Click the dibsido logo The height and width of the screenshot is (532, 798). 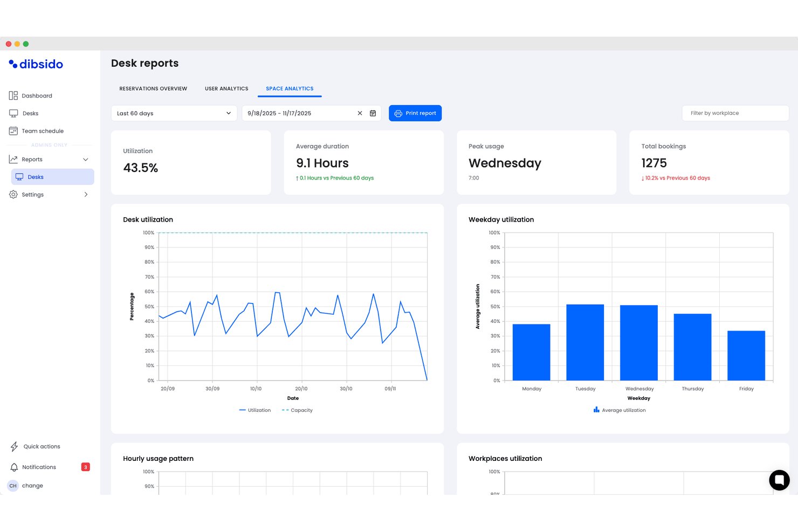[x=36, y=64]
